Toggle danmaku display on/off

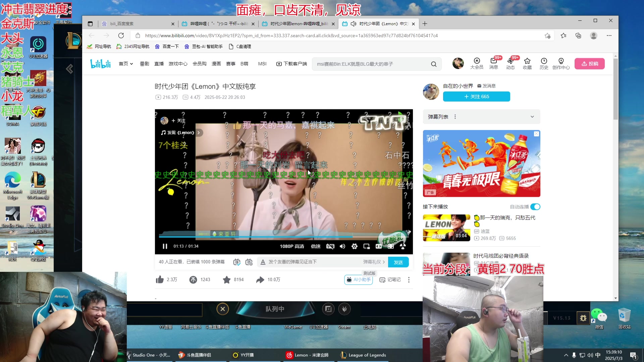pyautogui.click(x=237, y=262)
